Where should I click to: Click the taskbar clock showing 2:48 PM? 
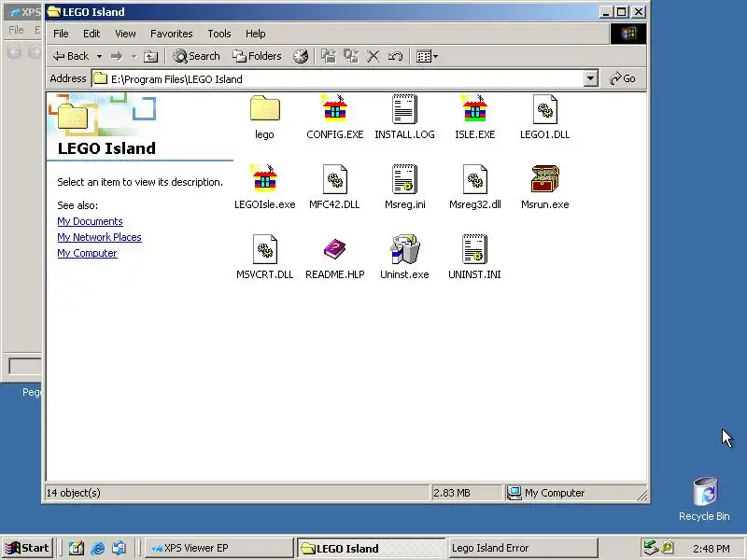pos(712,549)
